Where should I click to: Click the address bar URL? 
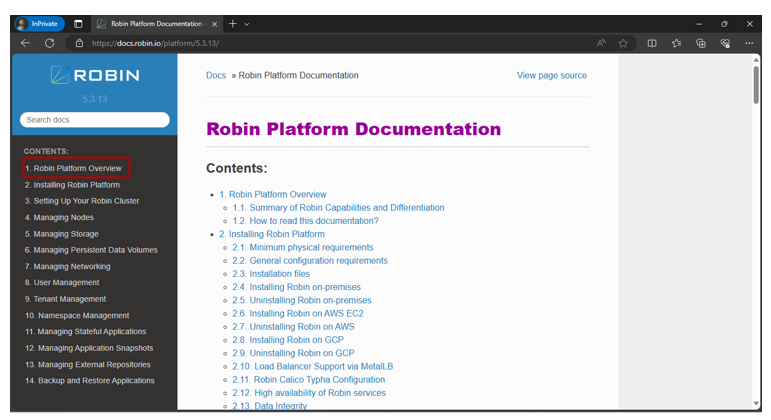coord(155,43)
